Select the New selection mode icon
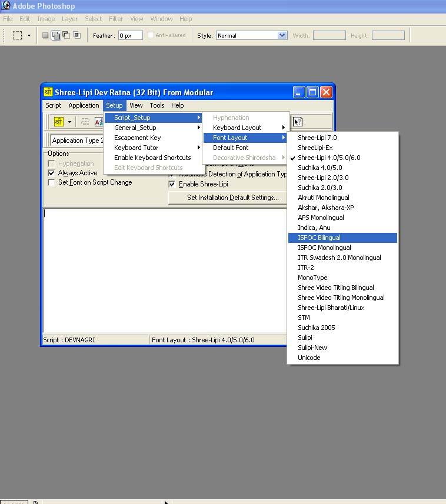 point(45,35)
